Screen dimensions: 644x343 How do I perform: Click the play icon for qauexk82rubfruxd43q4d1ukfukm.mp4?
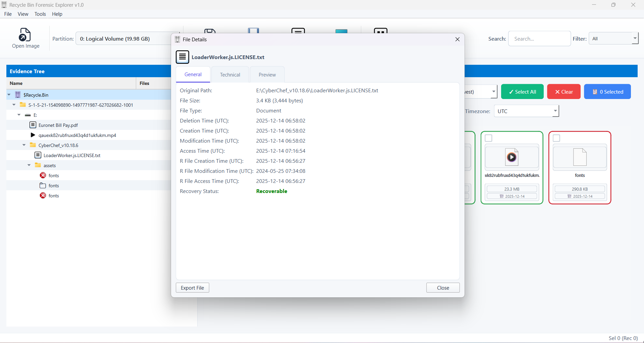[33, 135]
